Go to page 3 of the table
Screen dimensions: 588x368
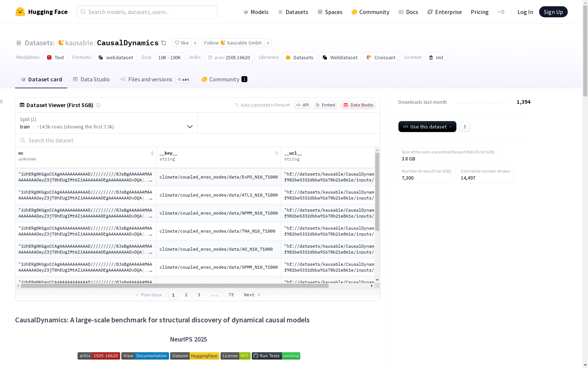click(x=199, y=295)
